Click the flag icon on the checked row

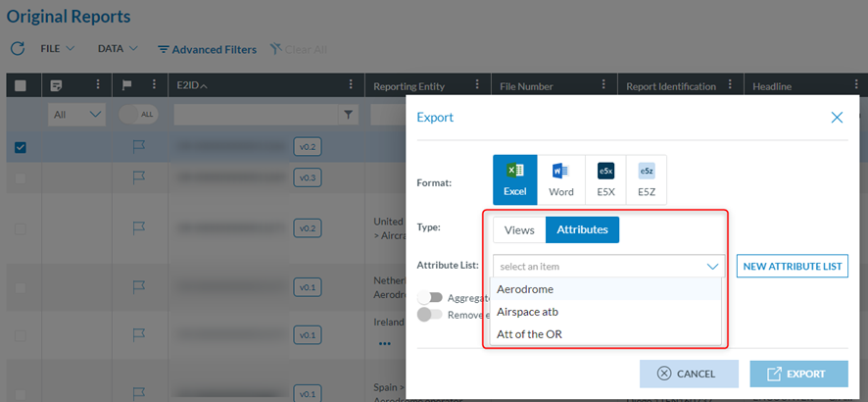point(138,147)
